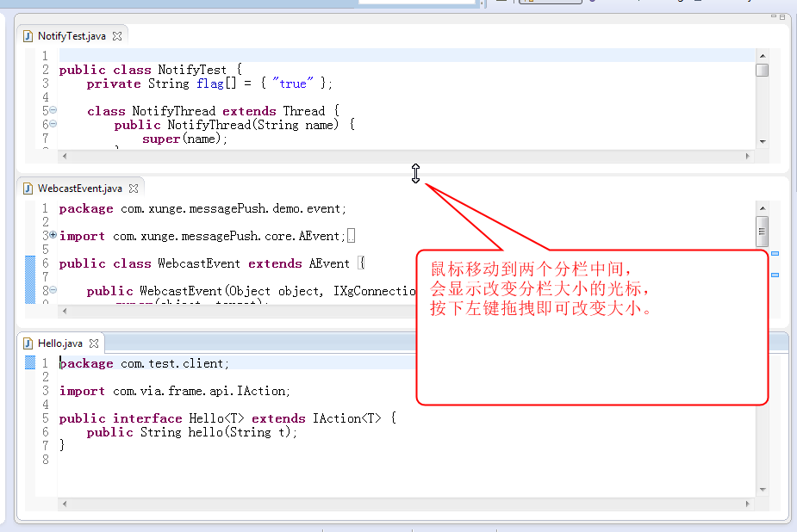Click the scroll-up arrow in the WebcastEvent editor
This screenshot has width=797, height=532.
763,208
